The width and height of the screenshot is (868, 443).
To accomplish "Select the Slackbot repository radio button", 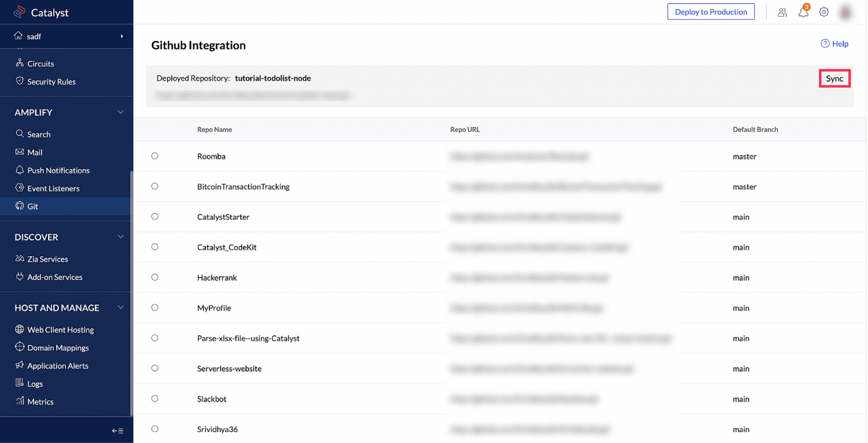I will 154,398.
